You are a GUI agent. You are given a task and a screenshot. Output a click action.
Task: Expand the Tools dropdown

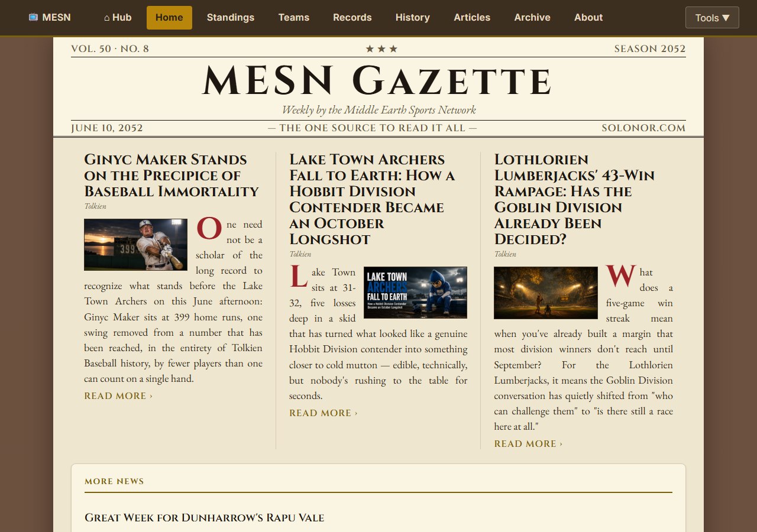[x=712, y=18]
